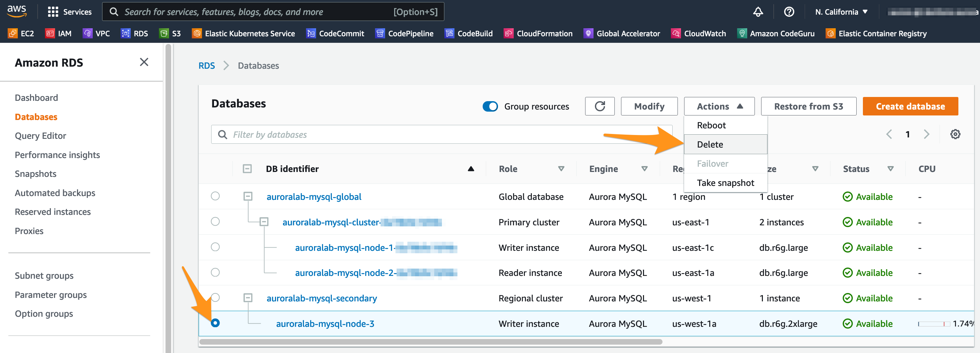The width and height of the screenshot is (980, 353).
Task: Select auroralab-mysql-global radio button
Action: pyautogui.click(x=215, y=196)
